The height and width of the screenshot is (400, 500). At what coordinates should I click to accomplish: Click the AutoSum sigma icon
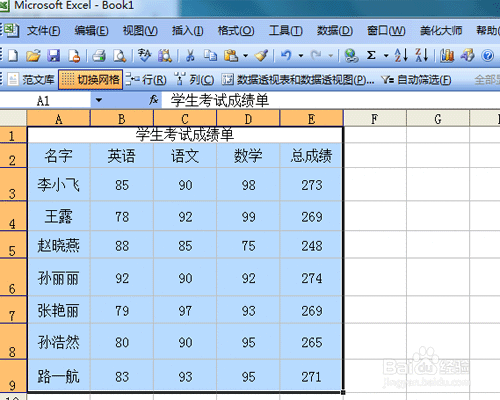point(371,55)
